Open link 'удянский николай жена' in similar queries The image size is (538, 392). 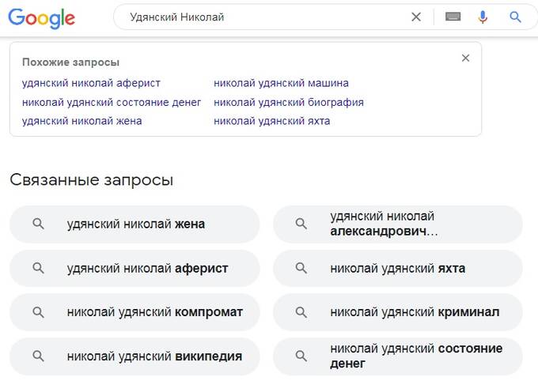point(82,121)
